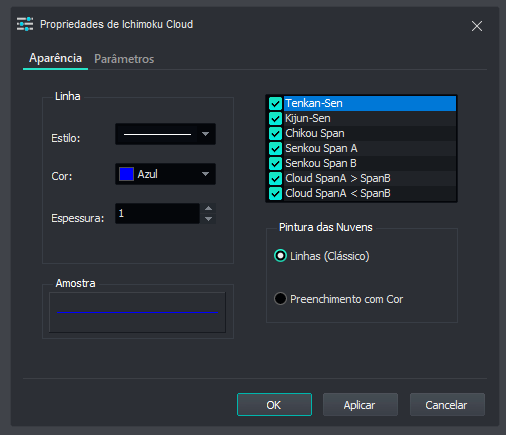Open the Cor color dropdown showing Azul
The width and height of the screenshot is (506, 435).
(165, 174)
